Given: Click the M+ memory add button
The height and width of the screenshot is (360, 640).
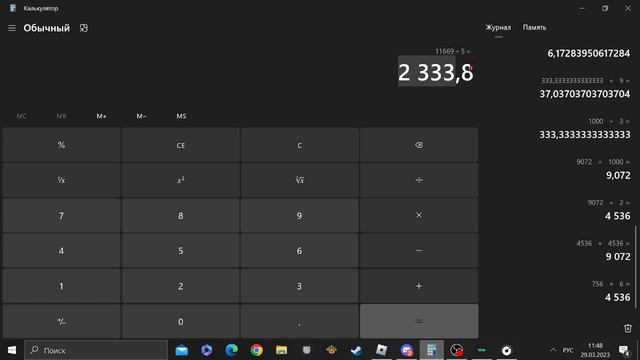Looking at the screenshot, I should point(101,116).
